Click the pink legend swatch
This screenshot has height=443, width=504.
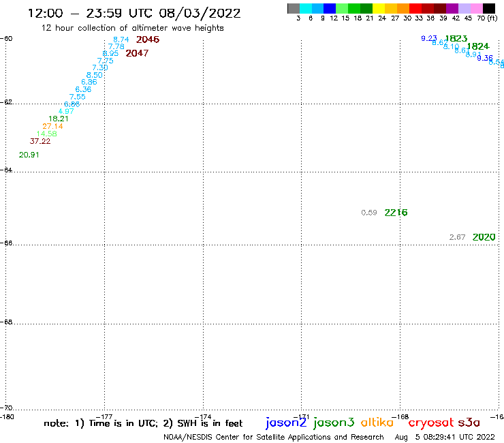coord(477,8)
